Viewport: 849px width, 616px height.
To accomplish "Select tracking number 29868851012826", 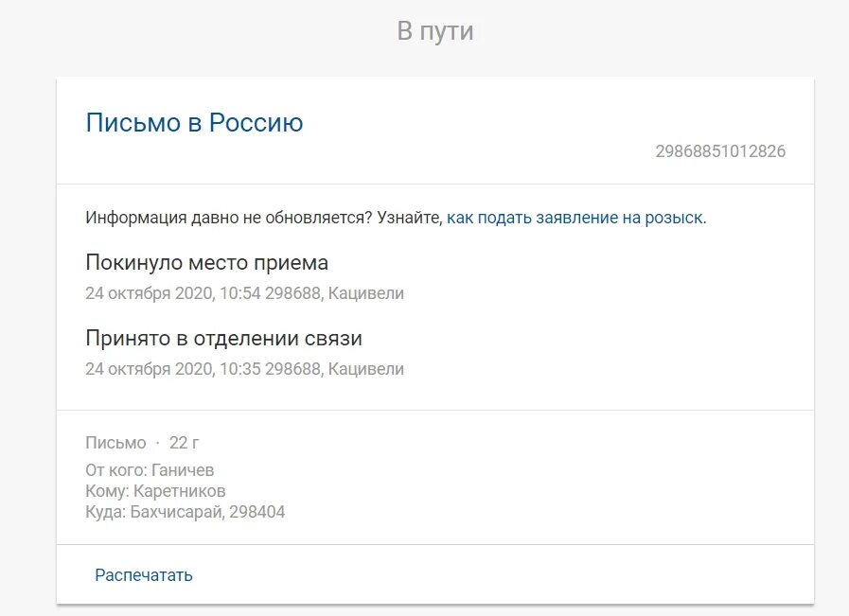I will pos(720,151).
